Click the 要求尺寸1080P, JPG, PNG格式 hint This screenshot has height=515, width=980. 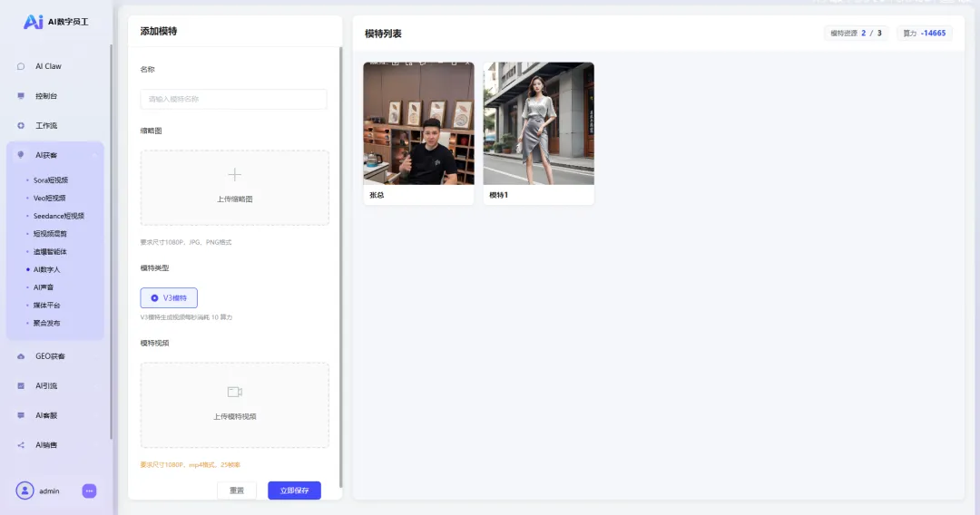pos(186,242)
